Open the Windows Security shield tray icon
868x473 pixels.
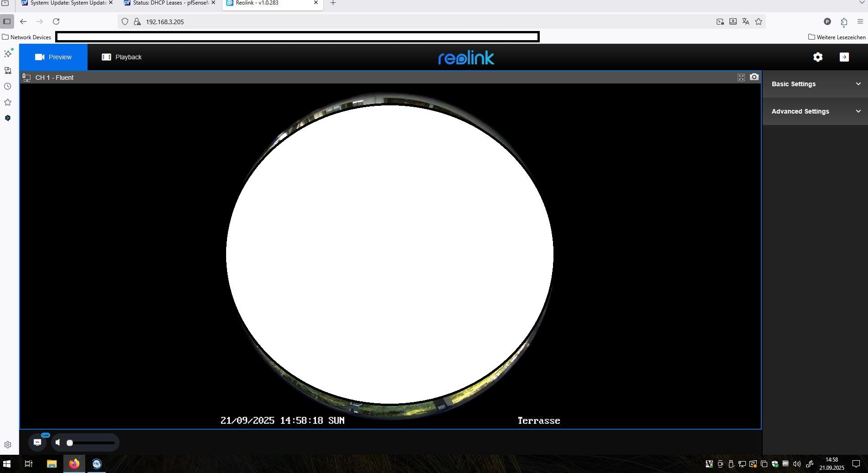(x=775, y=464)
